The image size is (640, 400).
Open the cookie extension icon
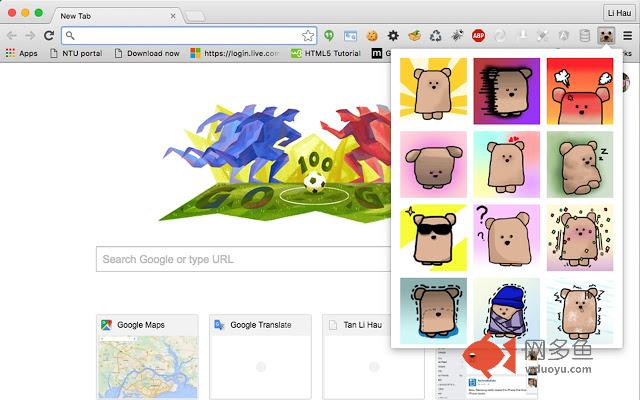[372, 36]
